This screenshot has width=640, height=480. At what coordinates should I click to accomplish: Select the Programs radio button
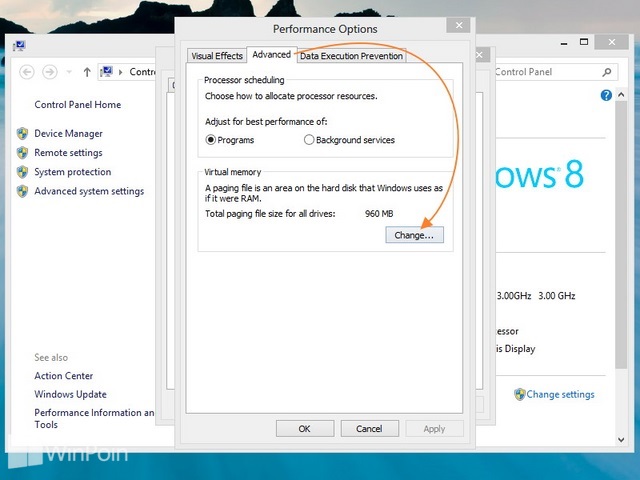pos(211,140)
